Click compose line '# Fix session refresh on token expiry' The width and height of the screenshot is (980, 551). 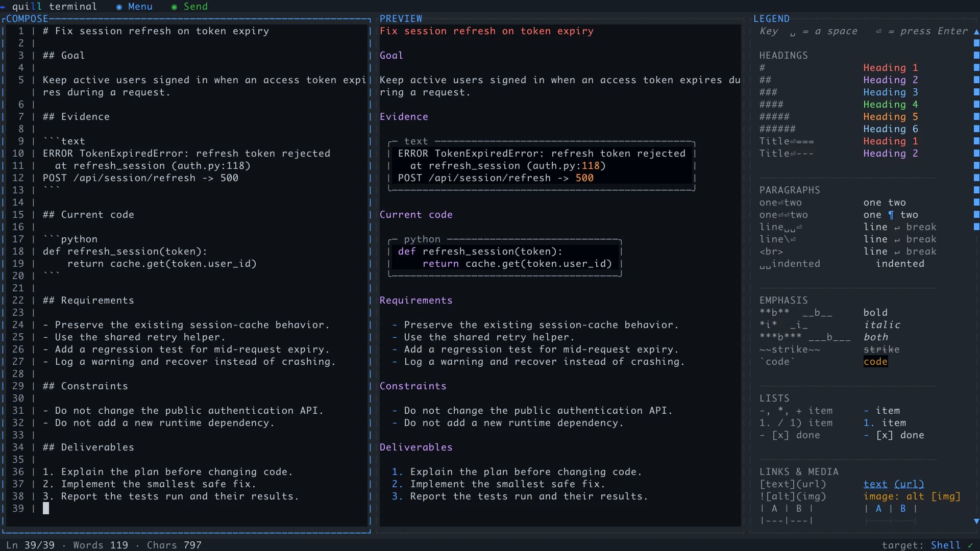coord(156,31)
